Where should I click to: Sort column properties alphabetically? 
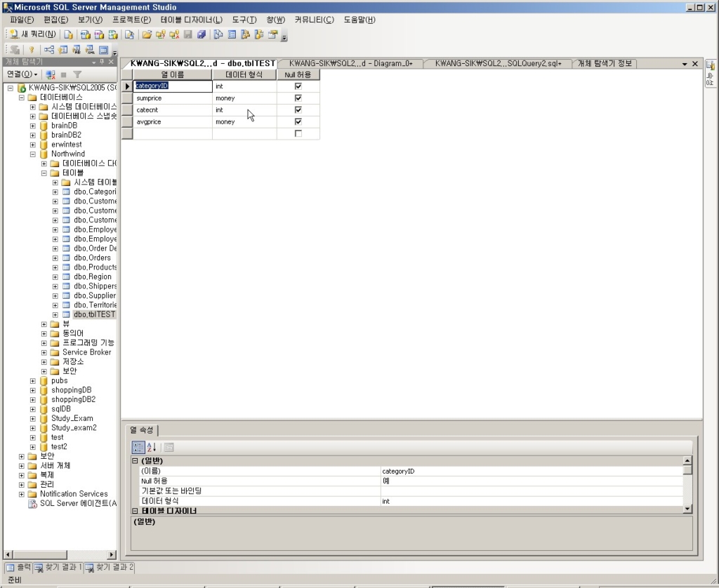(152, 447)
